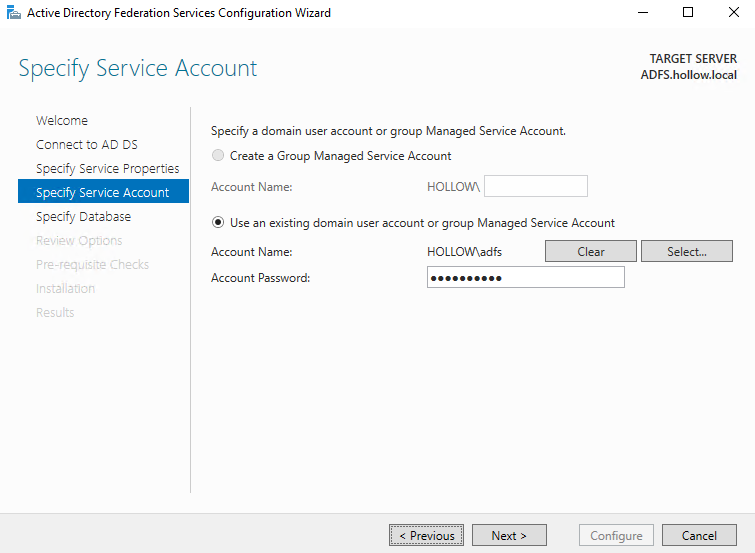This screenshot has height=553, width=755.
Task: Click the AD FS wizard title bar icon
Action: [13, 13]
